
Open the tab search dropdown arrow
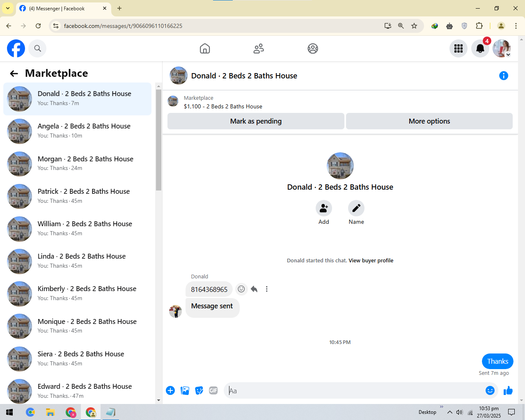tap(8, 8)
